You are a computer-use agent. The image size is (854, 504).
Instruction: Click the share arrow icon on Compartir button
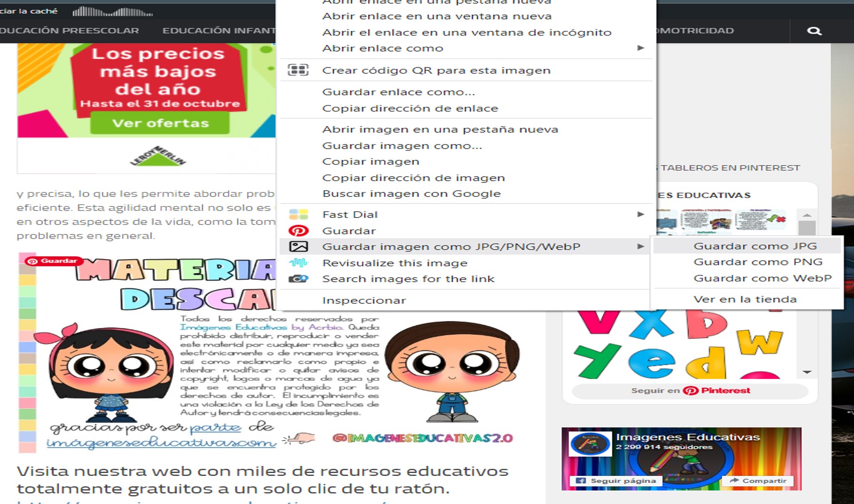[734, 480]
